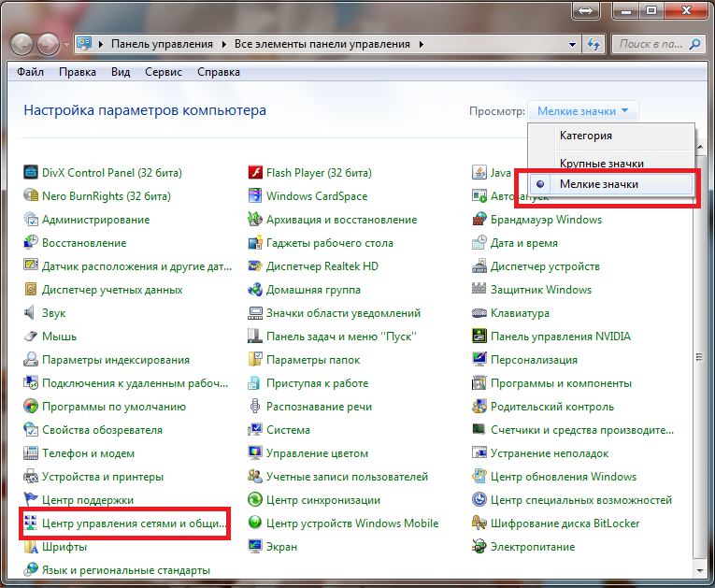The image size is (715, 588).
Task: Open the Восстановление link
Action: pos(84,243)
